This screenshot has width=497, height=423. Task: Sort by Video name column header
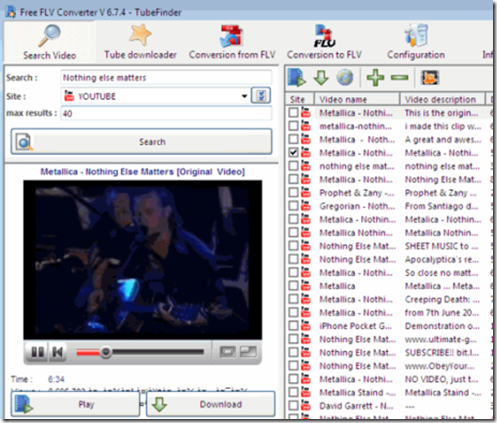coord(356,99)
